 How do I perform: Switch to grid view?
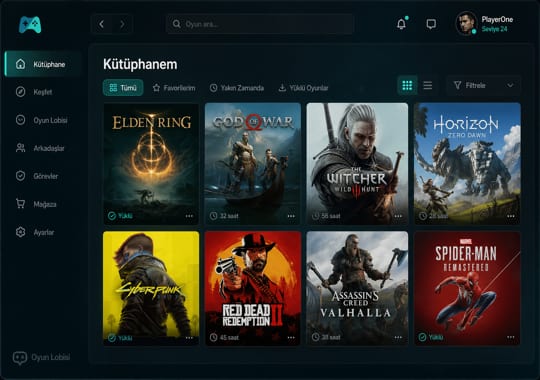(x=407, y=85)
